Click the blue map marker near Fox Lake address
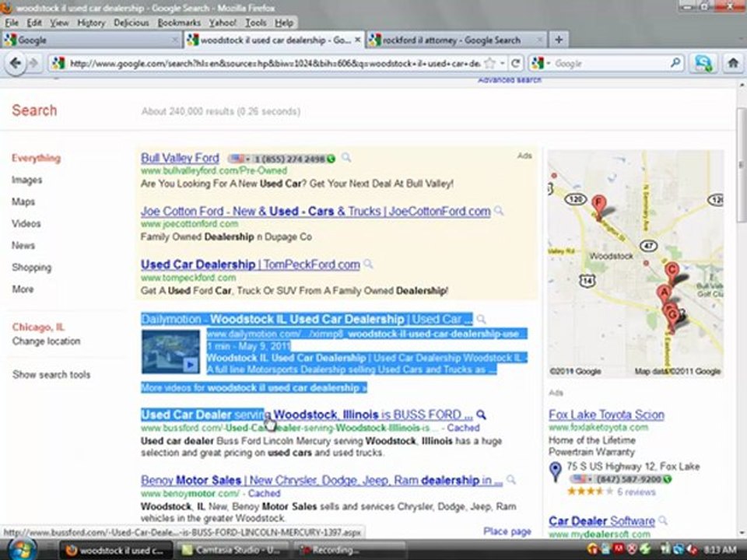Image resolution: width=747 pixels, height=560 pixels. (x=555, y=471)
